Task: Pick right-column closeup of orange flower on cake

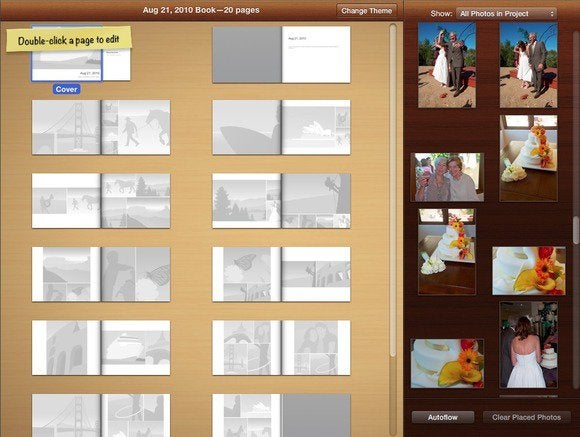Action: pyautogui.click(x=529, y=271)
